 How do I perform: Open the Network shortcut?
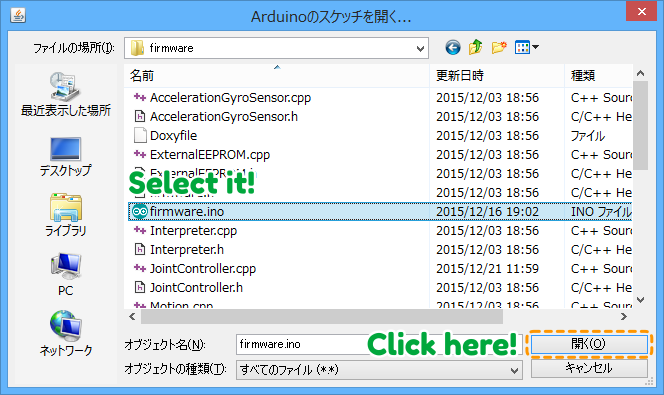pos(66,333)
